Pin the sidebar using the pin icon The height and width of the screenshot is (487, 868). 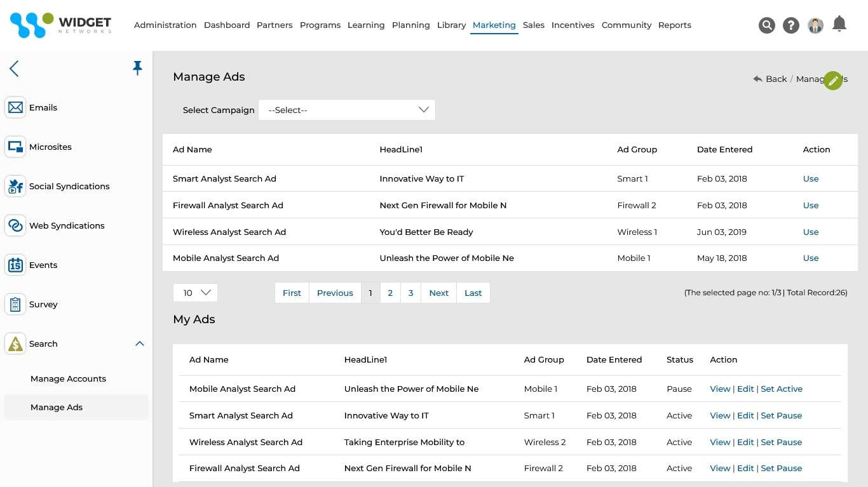click(137, 67)
